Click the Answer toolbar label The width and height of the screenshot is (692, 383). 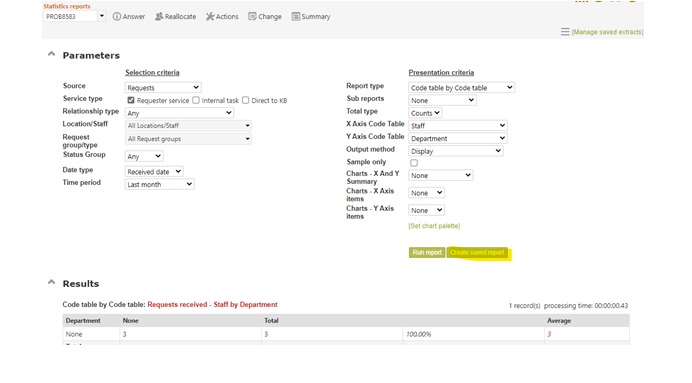134,16
